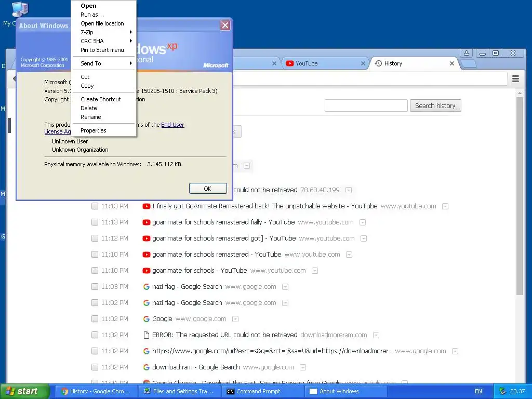The height and width of the screenshot is (399, 532).
Task: Click YouTube icon beside 'goanimate for schools remastered fially'
Action: (146, 222)
